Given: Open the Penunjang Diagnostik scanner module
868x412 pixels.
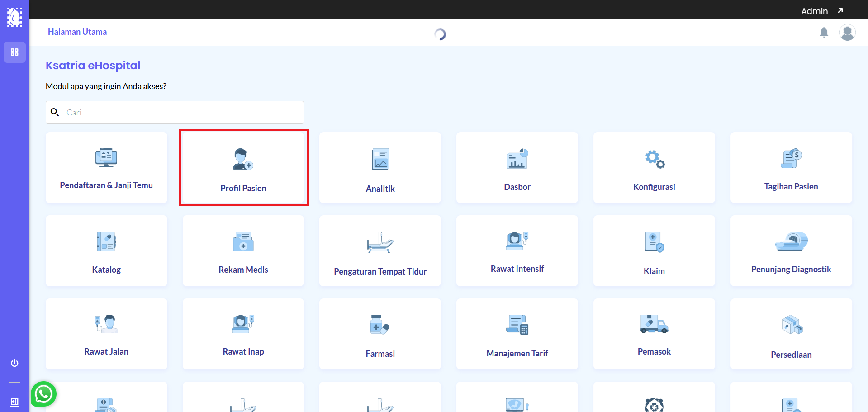Looking at the screenshot, I should tap(791, 251).
